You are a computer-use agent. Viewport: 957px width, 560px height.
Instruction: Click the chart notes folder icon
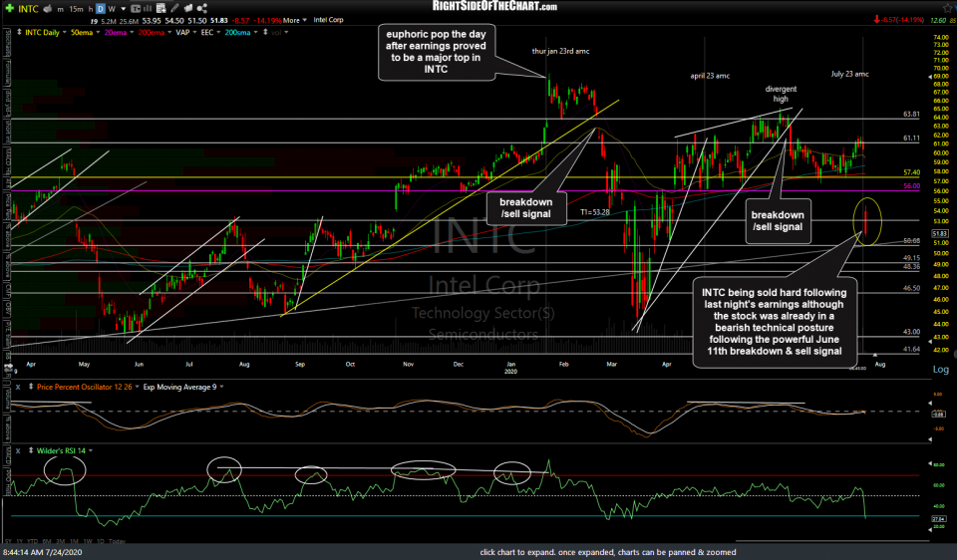point(188,9)
